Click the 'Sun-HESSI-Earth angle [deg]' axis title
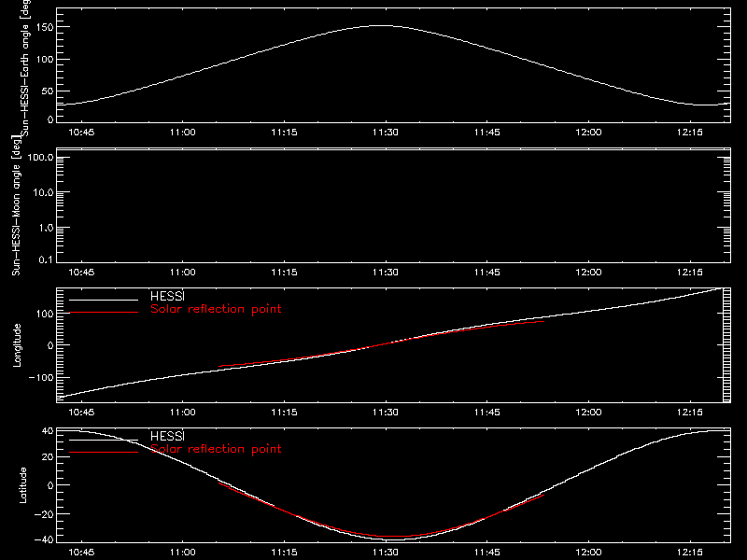 (x=25, y=68)
